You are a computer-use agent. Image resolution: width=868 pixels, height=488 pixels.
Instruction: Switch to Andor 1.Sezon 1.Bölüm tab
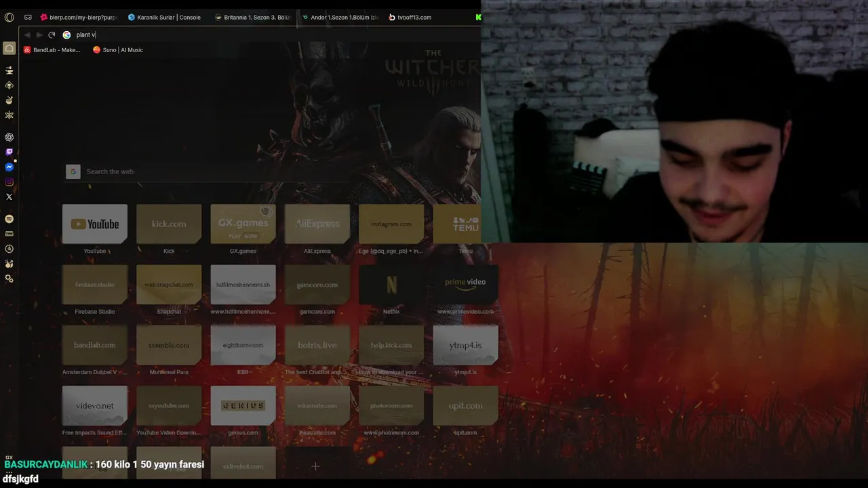[339, 17]
